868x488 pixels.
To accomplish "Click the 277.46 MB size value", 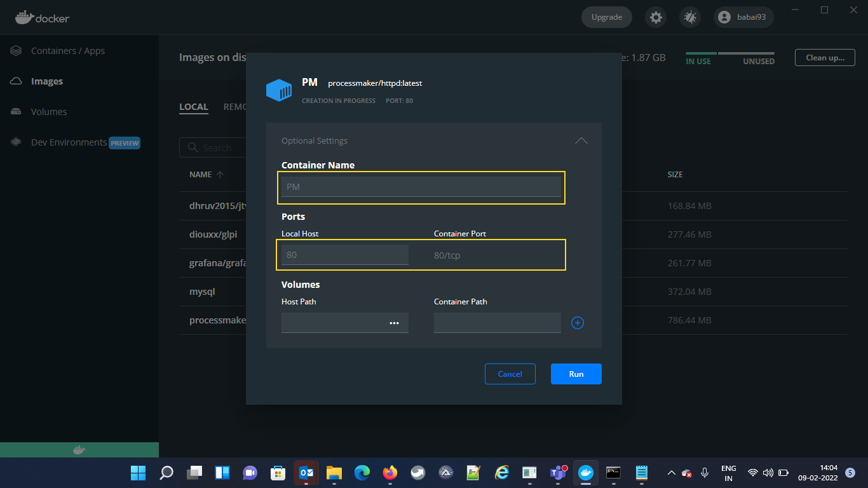I will [x=689, y=234].
